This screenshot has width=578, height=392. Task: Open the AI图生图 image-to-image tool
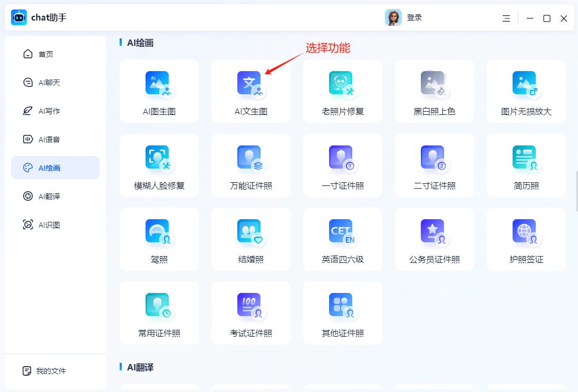pos(159,91)
